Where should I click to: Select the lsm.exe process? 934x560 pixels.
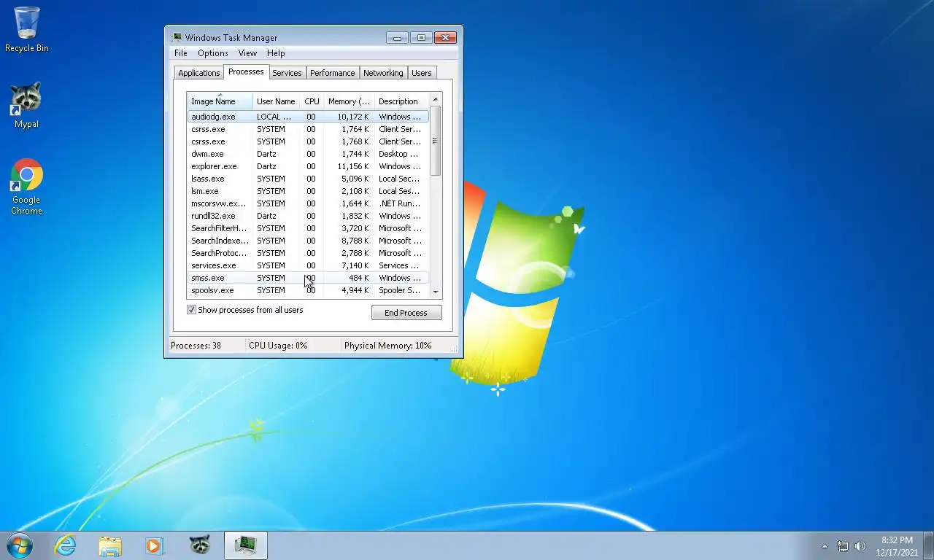(308, 191)
